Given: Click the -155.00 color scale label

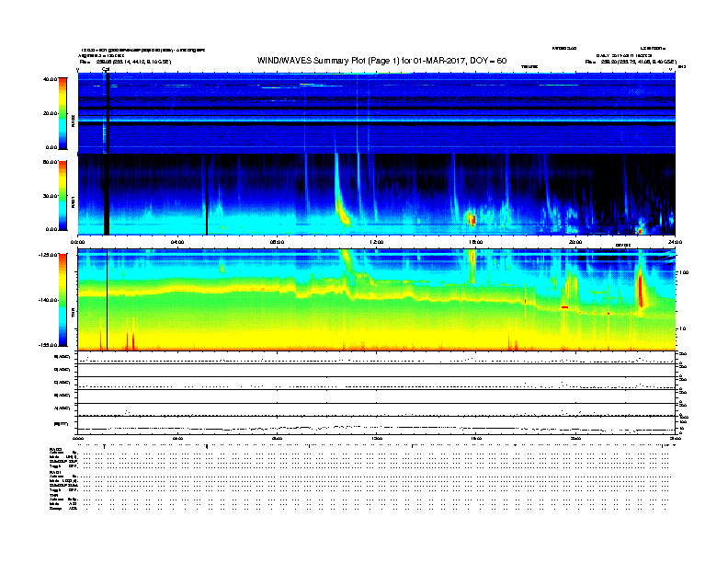Looking at the screenshot, I should tap(48, 345).
